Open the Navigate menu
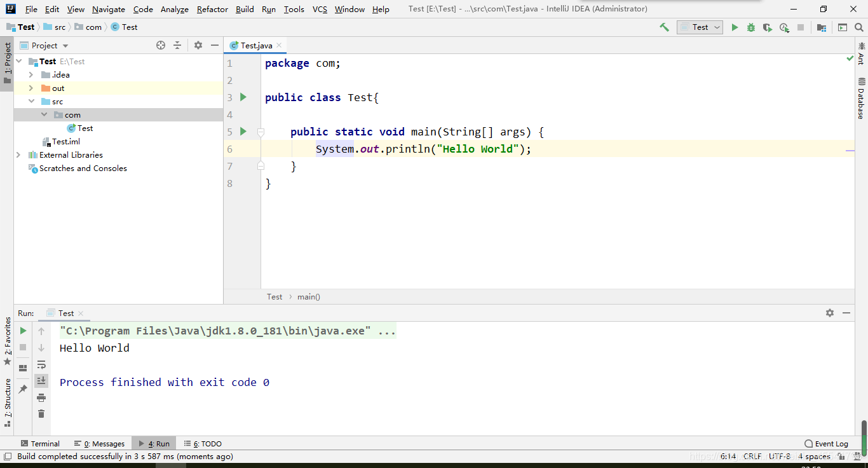The height and width of the screenshot is (468, 868). coord(109,10)
